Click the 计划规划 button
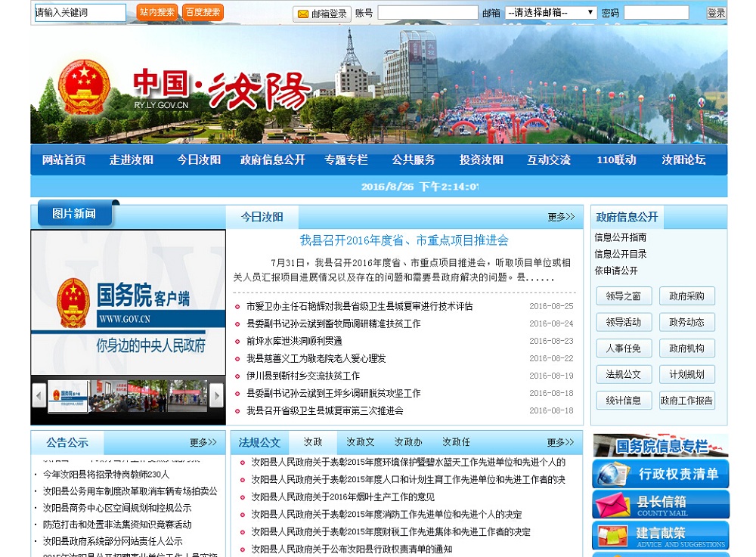The height and width of the screenshot is (557, 756). point(686,374)
